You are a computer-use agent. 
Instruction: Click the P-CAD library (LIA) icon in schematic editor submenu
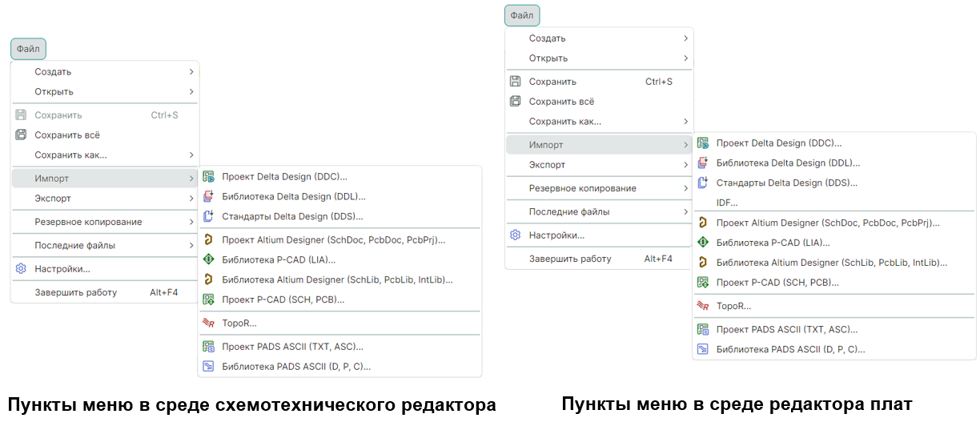(x=208, y=259)
